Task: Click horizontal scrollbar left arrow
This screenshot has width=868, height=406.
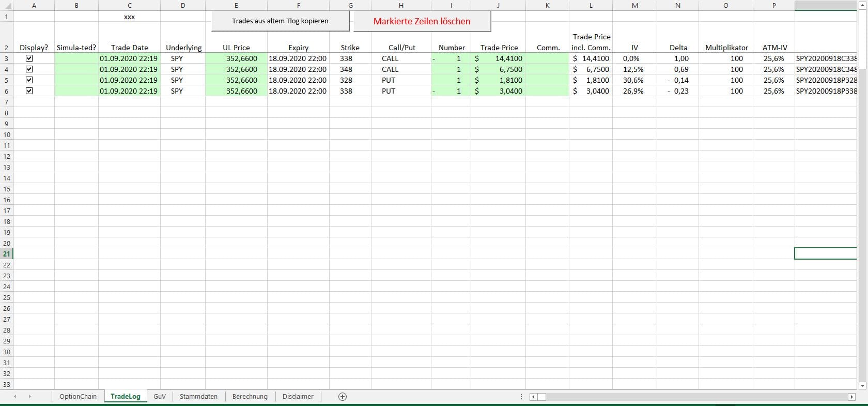Action: coord(534,397)
